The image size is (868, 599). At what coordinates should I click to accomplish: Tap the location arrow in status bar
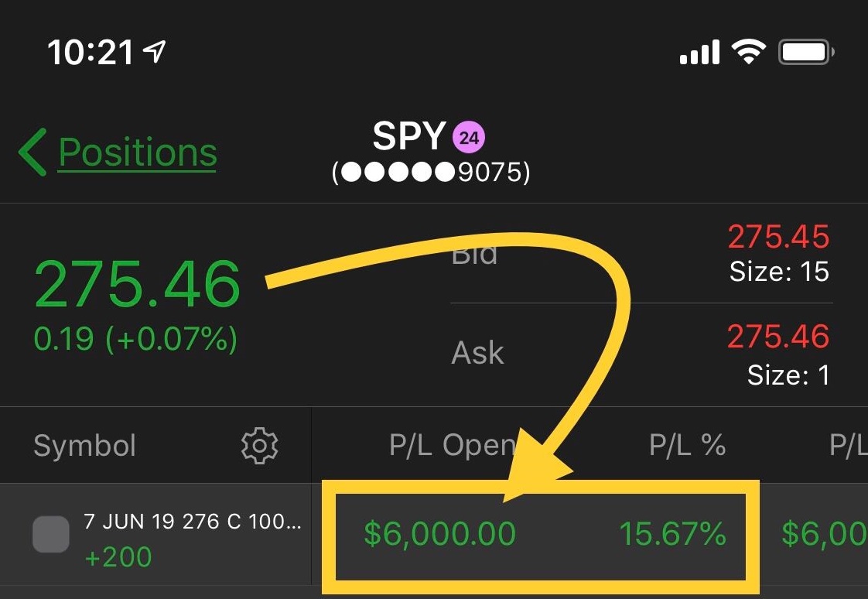[x=154, y=52]
